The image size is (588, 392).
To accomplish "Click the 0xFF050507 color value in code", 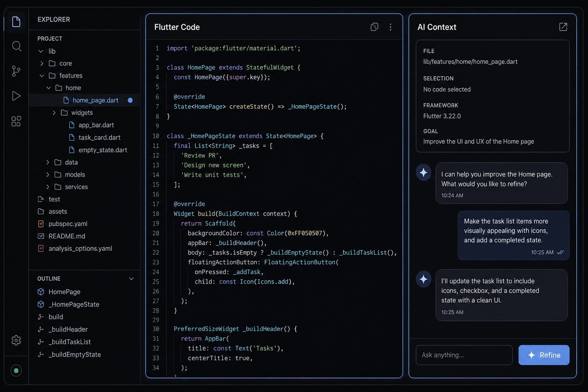I will (x=305, y=233).
